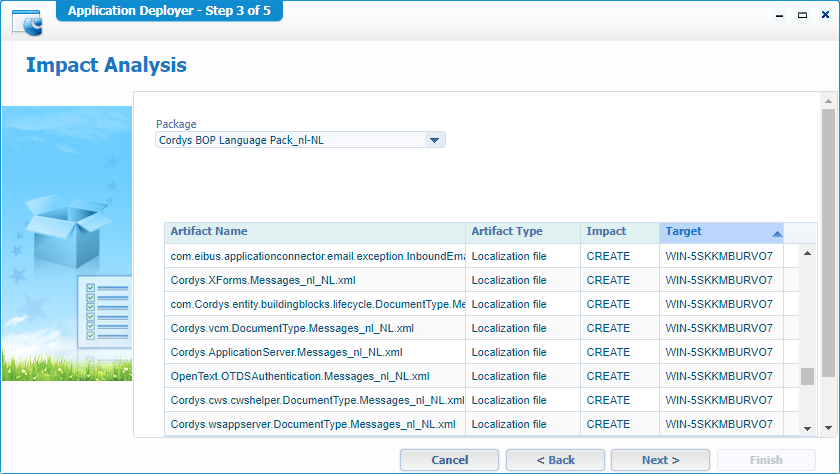Click the outer panel scroll up arrow
This screenshot has height=474, width=840.
828,101
